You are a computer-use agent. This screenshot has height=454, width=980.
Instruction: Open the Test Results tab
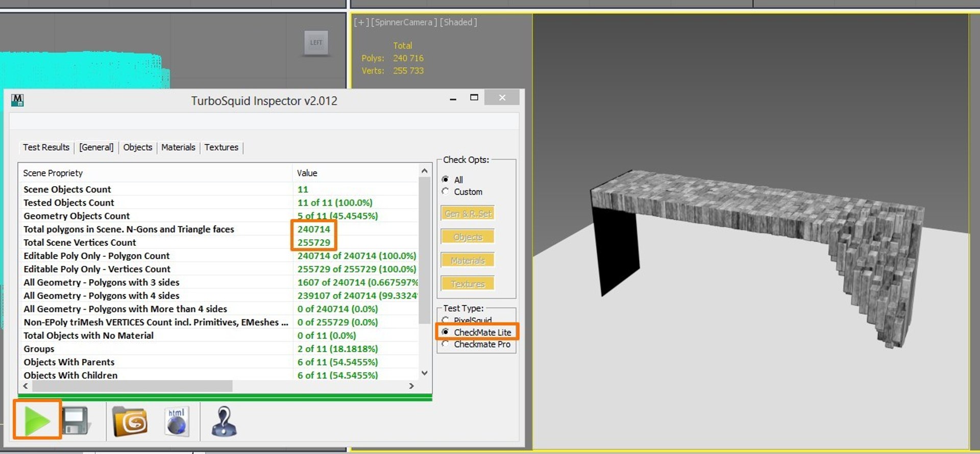[46, 147]
